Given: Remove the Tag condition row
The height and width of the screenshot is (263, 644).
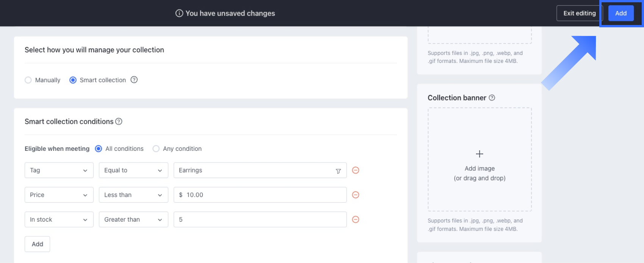Looking at the screenshot, I should [x=355, y=171].
